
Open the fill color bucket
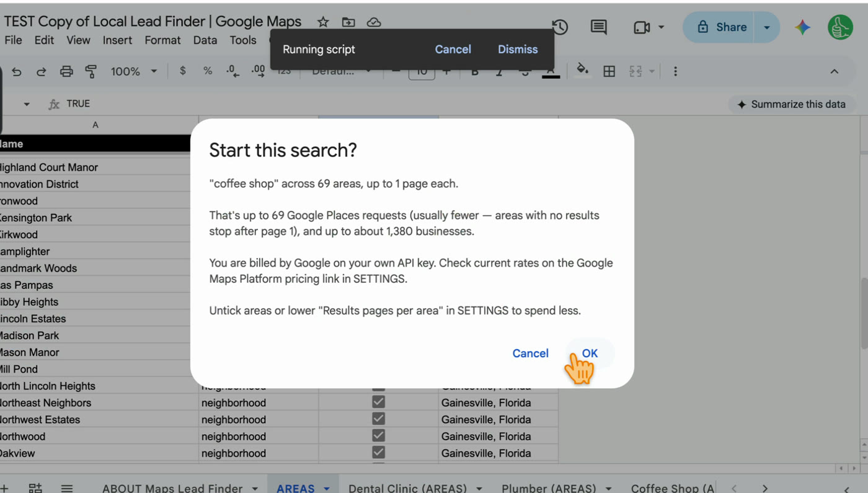pos(582,69)
